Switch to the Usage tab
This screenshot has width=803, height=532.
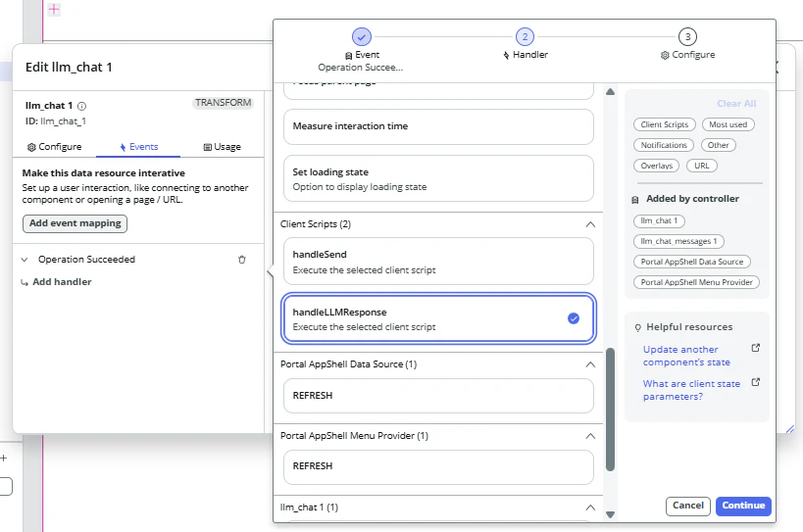[x=223, y=147]
